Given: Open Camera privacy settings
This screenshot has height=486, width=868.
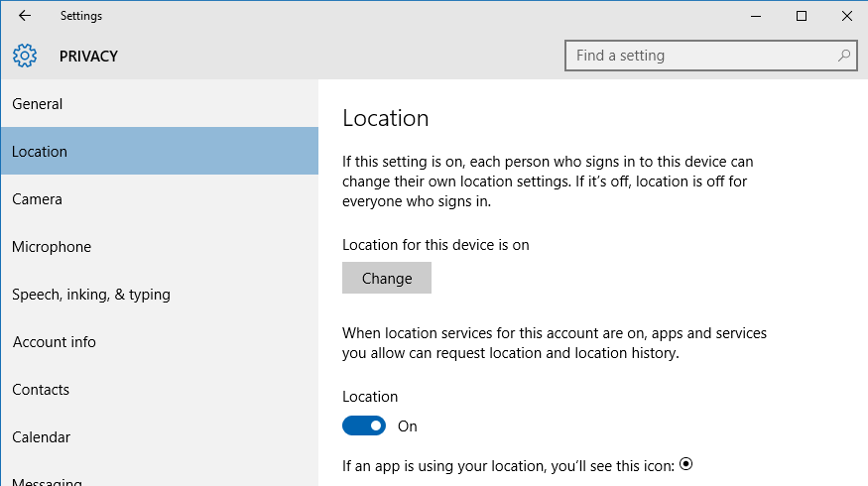Looking at the screenshot, I should 160,198.
